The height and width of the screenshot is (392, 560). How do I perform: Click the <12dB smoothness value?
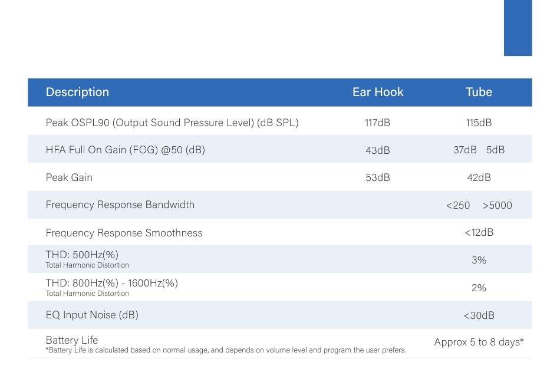479,232
